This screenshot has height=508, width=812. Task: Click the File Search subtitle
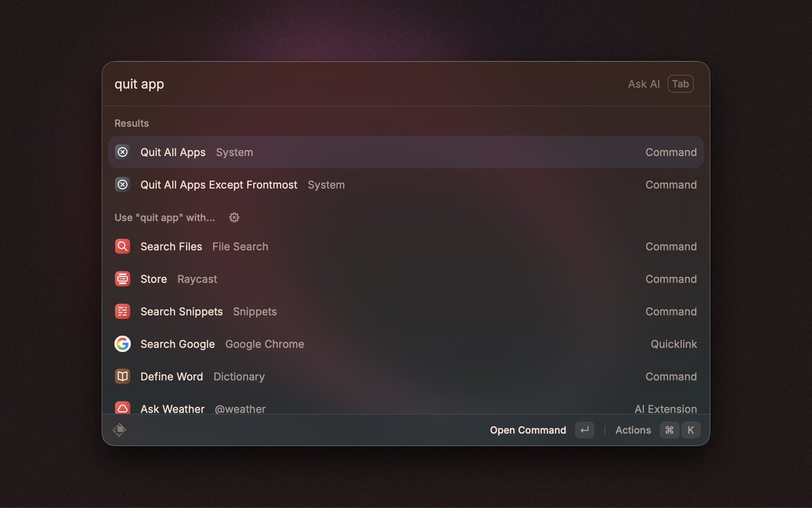(x=240, y=247)
